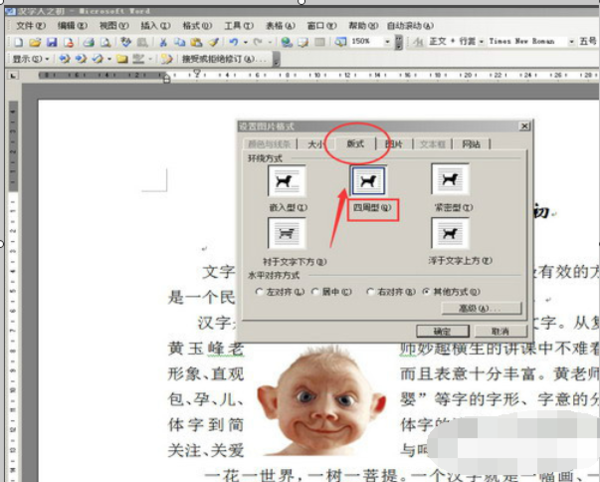600x482 pixels.
Task: Open the 工具 menu
Action: tap(239, 26)
